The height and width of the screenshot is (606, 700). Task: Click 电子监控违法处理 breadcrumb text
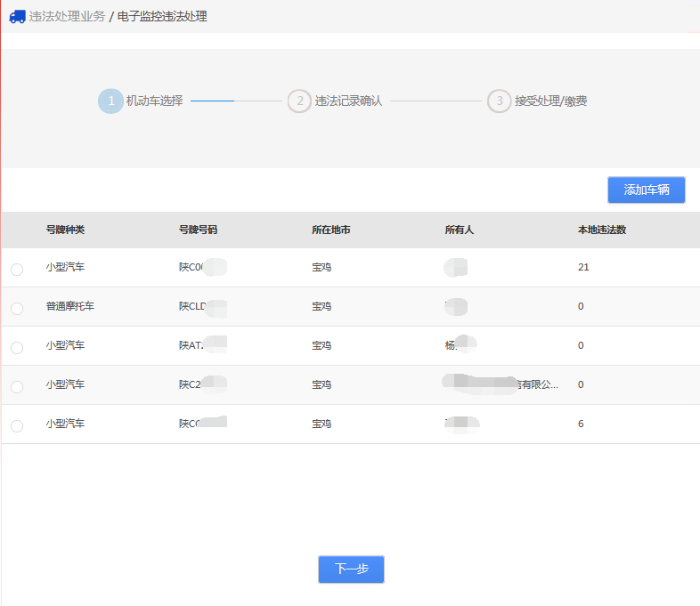point(162,16)
